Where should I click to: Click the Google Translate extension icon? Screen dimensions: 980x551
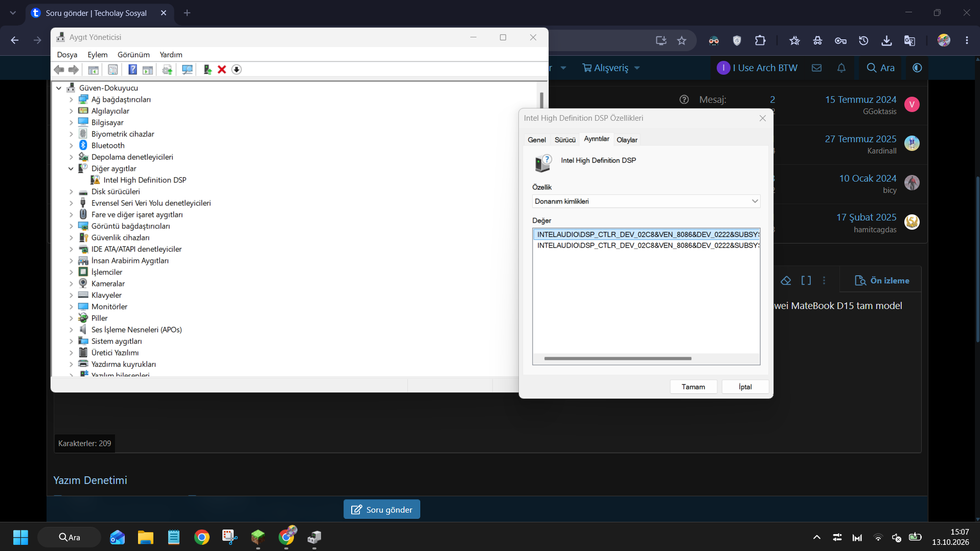[x=909, y=40]
